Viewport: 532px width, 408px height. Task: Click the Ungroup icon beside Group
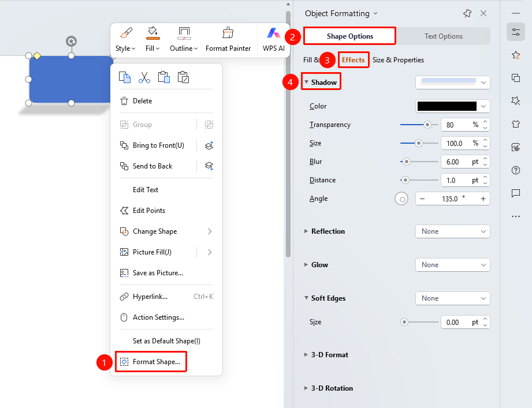click(x=209, y=125)
